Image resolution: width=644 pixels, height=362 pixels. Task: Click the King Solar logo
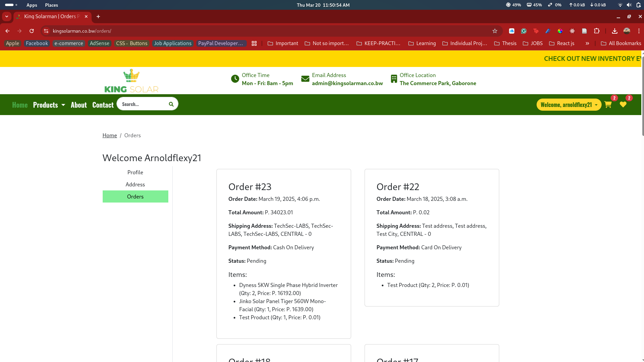click(x=131, y=81)
